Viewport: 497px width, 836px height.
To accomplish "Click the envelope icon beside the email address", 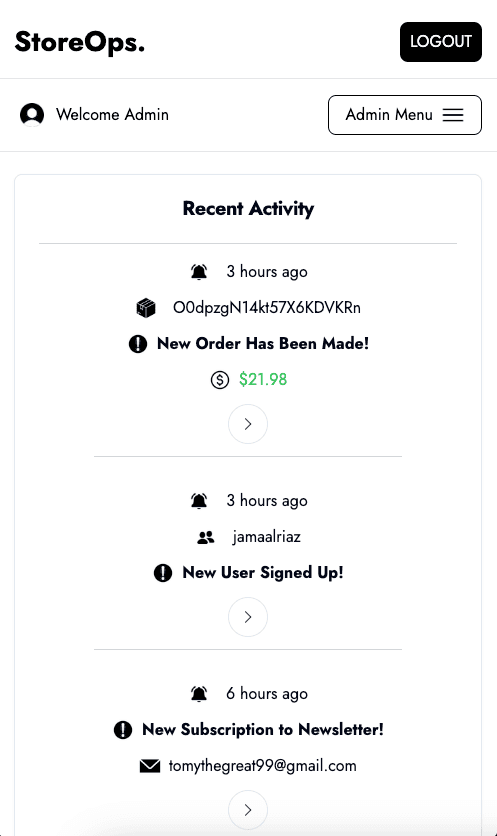I will (150, 766).
